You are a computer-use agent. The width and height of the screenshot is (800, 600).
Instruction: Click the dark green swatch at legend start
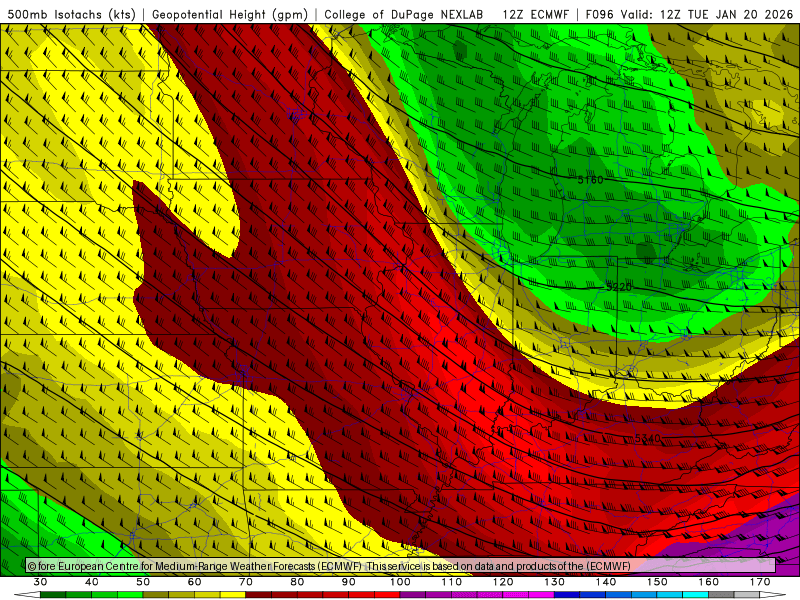53,595
